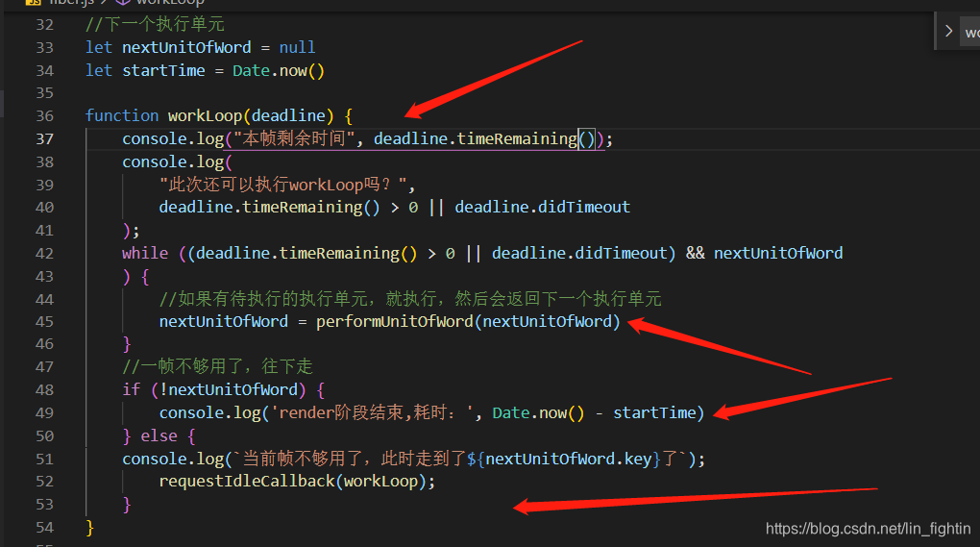Screen dimensions: 980x547
Task: Click 'timeRemaining' on line 37
Action: pyautogui.click(x=517, y=138)
